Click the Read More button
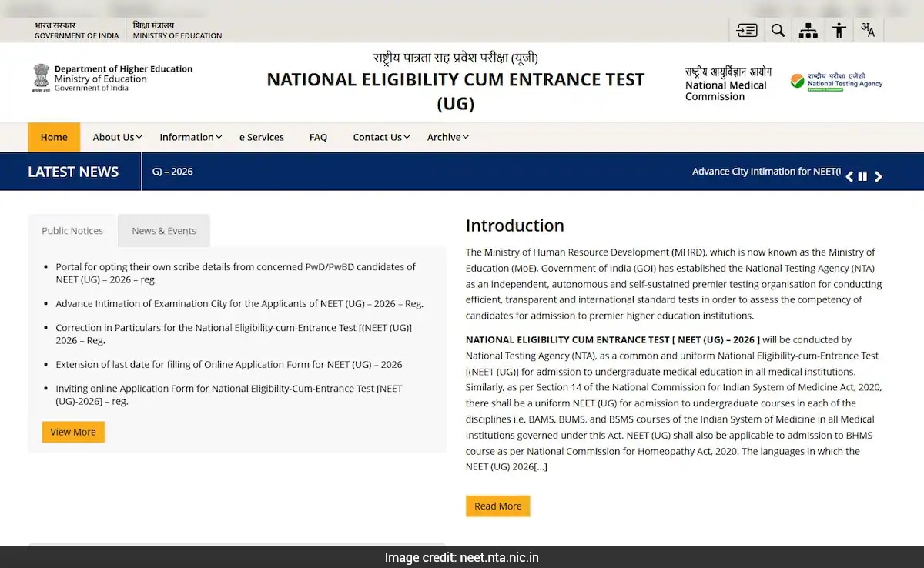 click(x=497, y=506)
